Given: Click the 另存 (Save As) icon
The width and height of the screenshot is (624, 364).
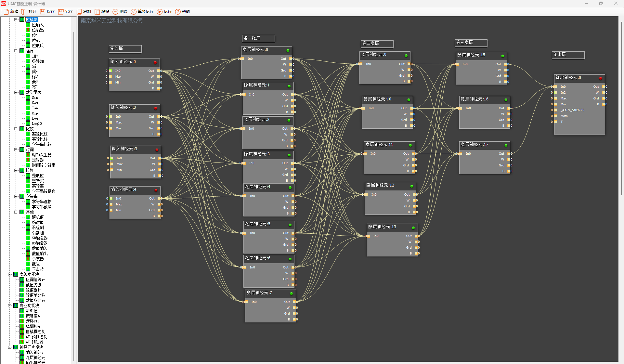Looking at the screenshot, I should click(61, 12).
